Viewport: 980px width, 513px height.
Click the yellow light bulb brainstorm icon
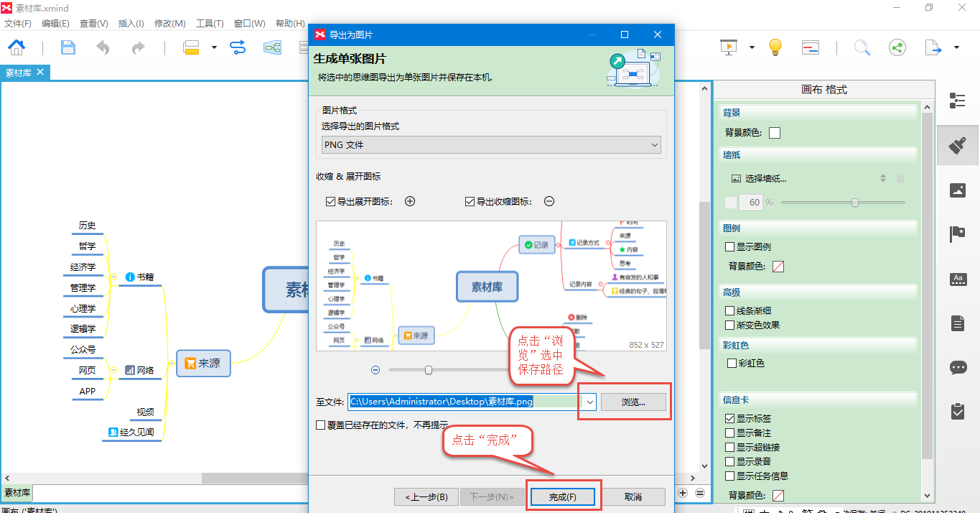click(775, 47)
